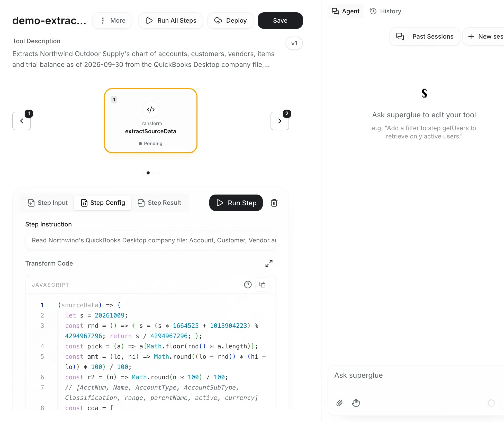
Task: Open the v1 version badge
Action: click(294, 43)
